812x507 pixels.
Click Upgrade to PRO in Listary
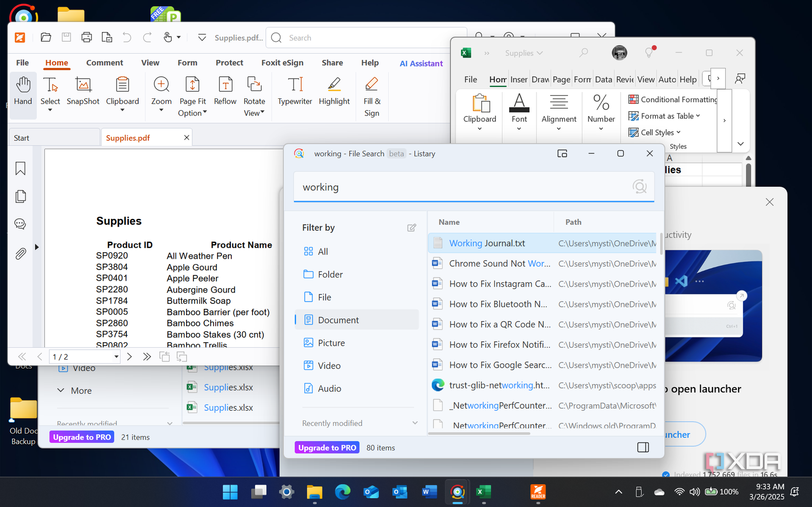pos(327,447)
